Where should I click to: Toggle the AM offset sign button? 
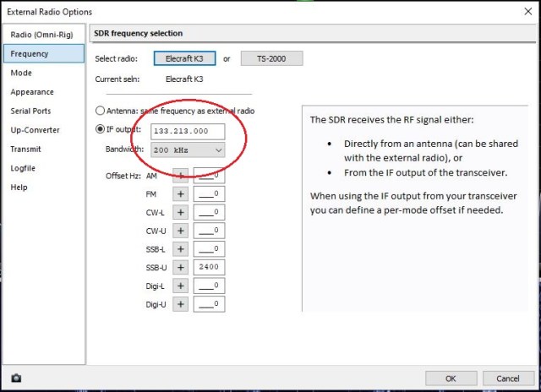(x=180, y=175)
